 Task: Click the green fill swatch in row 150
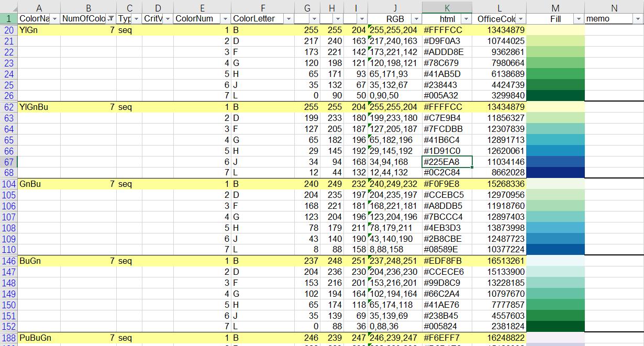(x=556, y=305)
